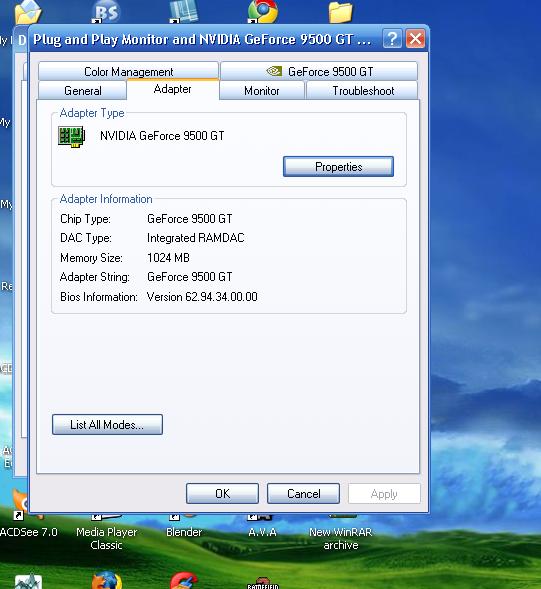Select the Google Chrome desktop icon
This screenshot has width=541, height=589.
point(263,11)
